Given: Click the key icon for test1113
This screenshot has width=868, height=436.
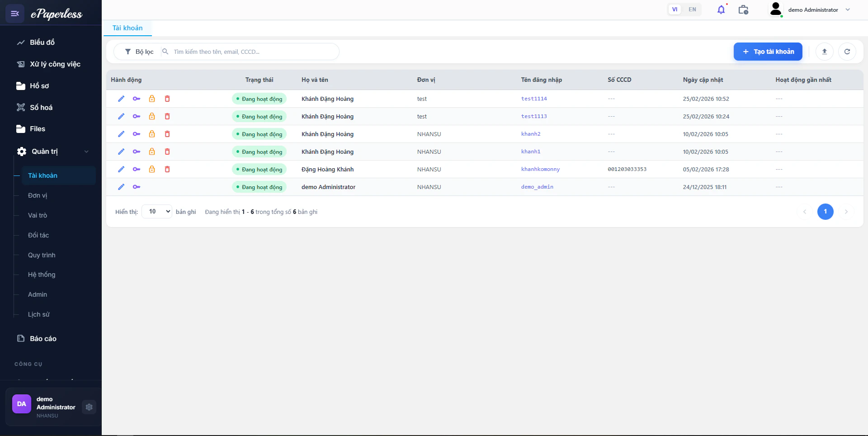Looking at the screenshot, I should click(x=137, y=116).
